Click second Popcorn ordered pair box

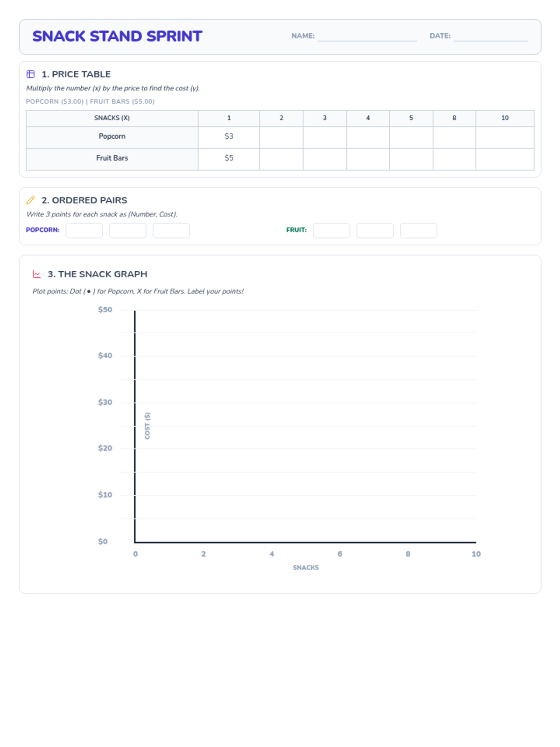coord(128,231)
